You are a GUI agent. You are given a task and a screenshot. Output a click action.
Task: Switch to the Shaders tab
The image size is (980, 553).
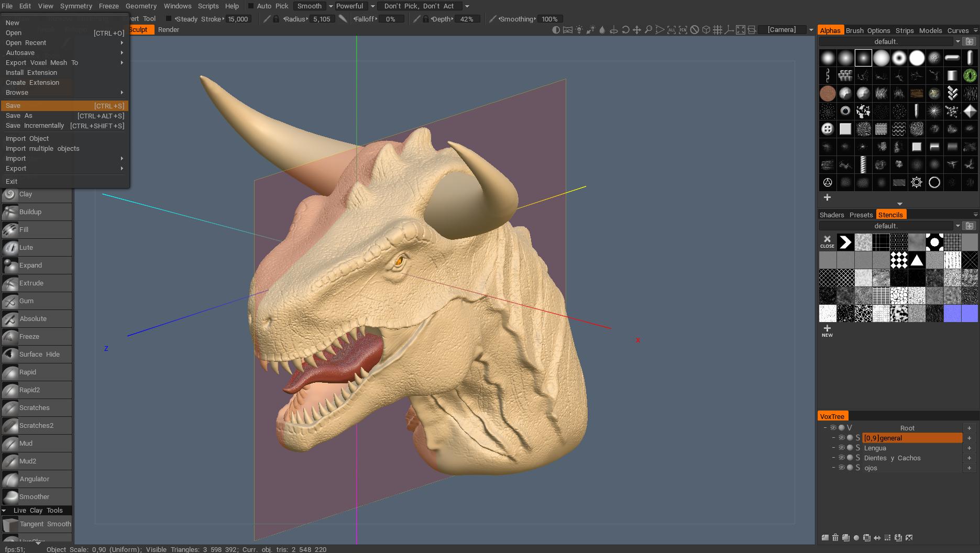point(832,215)
